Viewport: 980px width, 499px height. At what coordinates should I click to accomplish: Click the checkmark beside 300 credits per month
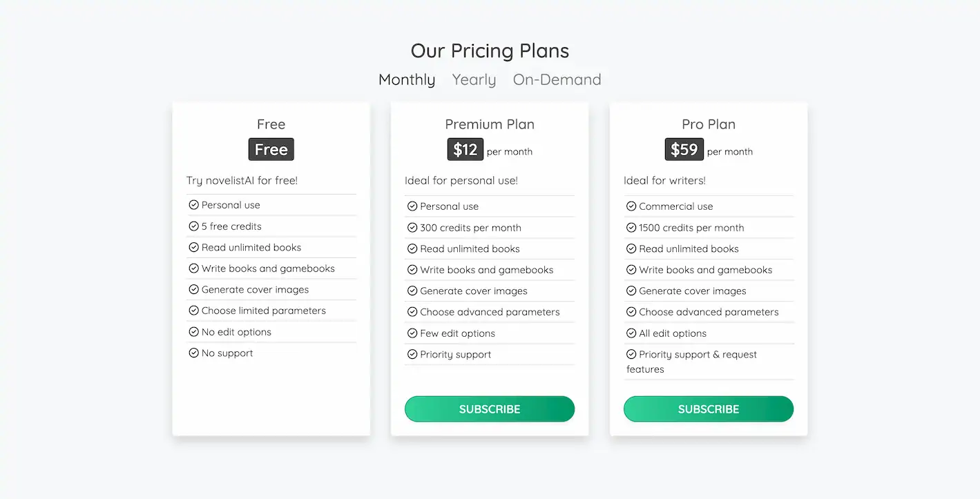coord(412,227)
